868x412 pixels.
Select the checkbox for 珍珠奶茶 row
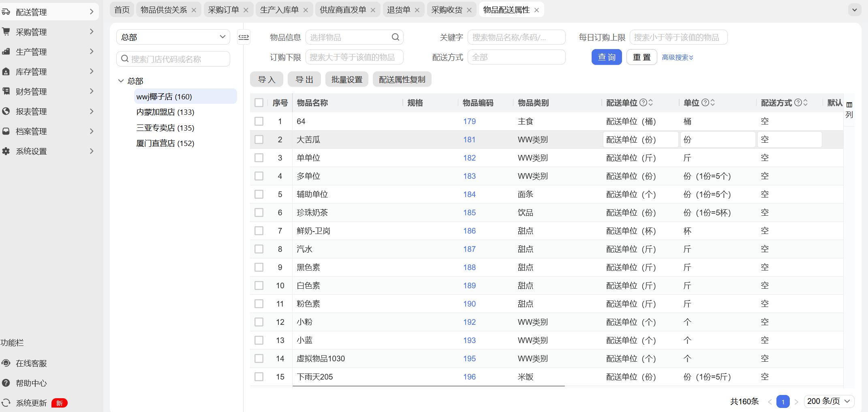click(259, 212)
